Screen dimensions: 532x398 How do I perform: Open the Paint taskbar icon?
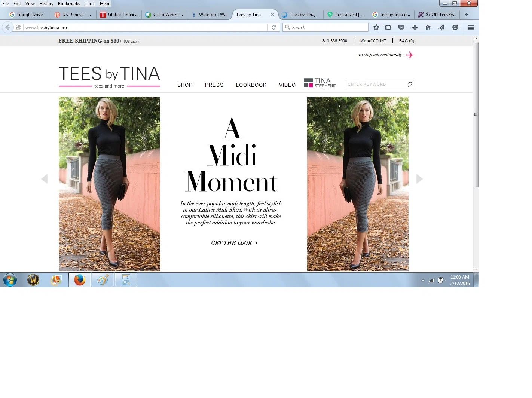tap(103, 280)
